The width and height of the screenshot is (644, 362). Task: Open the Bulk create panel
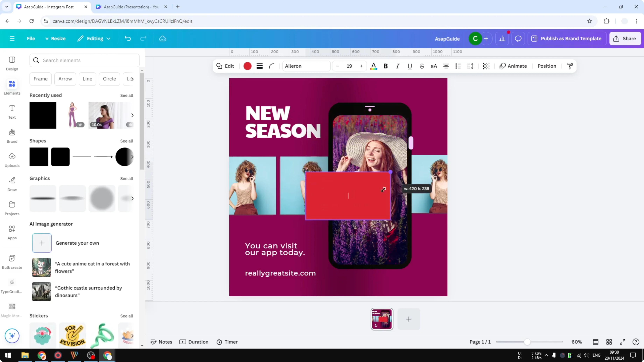coord(12,261)
